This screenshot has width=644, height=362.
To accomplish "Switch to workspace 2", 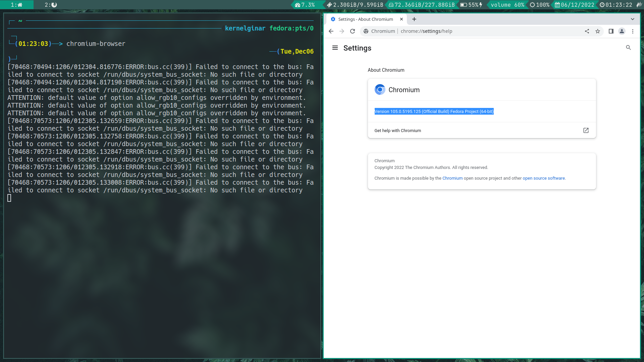I will point(51,5).
